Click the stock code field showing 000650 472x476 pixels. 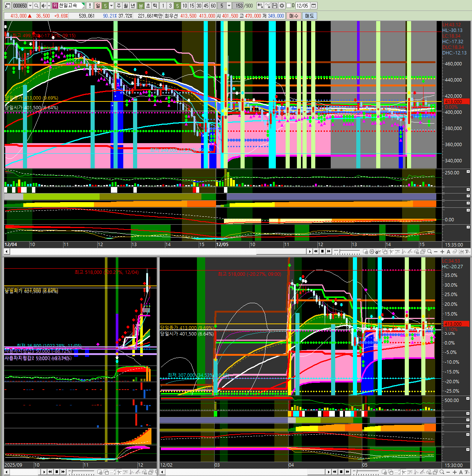(20, 6)
